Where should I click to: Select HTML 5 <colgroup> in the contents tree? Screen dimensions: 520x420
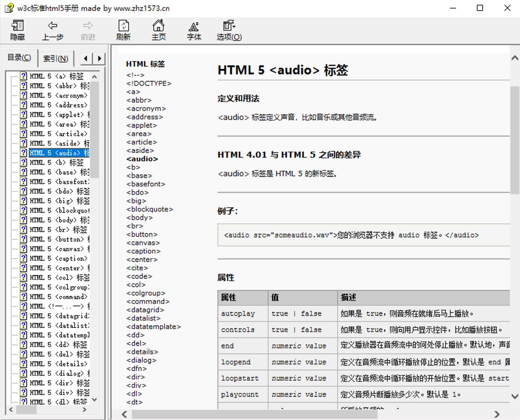point(59,287)
